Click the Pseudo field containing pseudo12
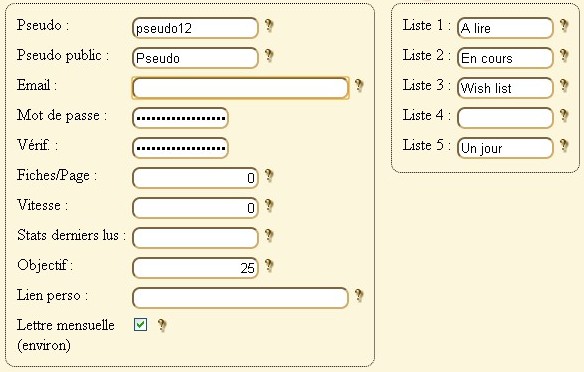The width and height of the screenshot is (584, 372). [195, 28]
